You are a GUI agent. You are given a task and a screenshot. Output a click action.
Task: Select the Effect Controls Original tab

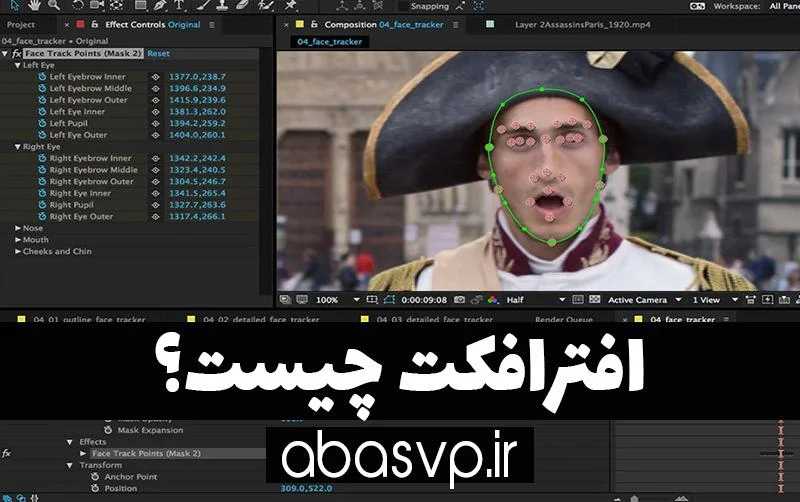tap(153, 24)
